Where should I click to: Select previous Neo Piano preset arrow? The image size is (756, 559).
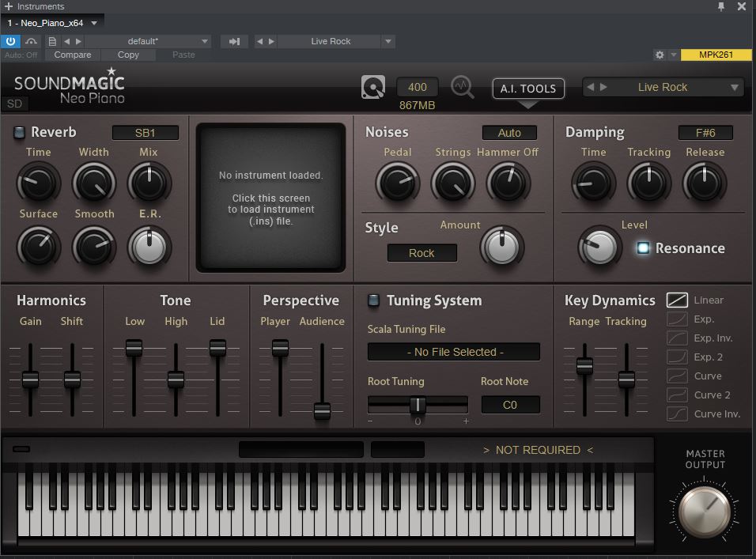[590, 87]
